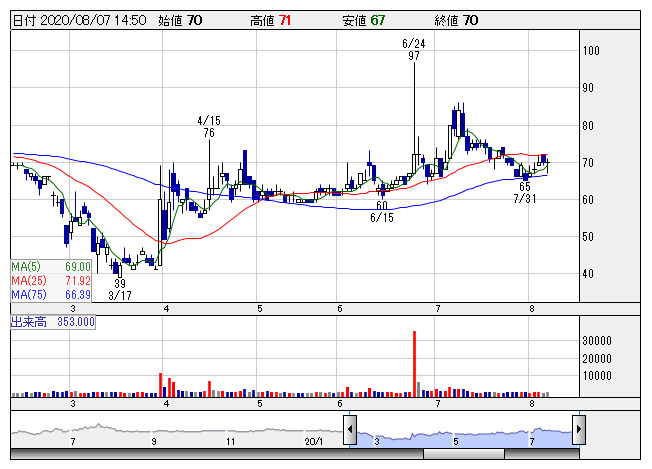Click the 終値 closing value 70
652x469 pixels.
click(x=471, y=19)
